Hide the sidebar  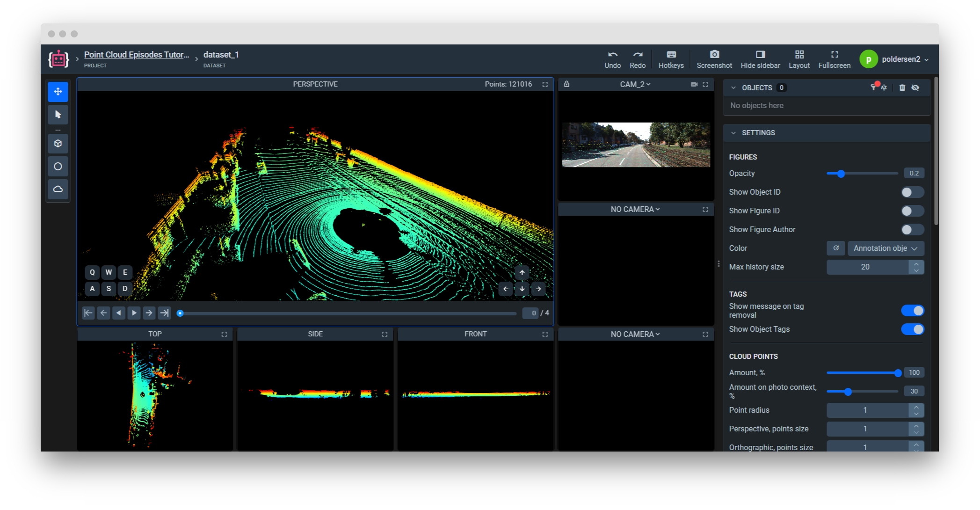coord(760,59)
